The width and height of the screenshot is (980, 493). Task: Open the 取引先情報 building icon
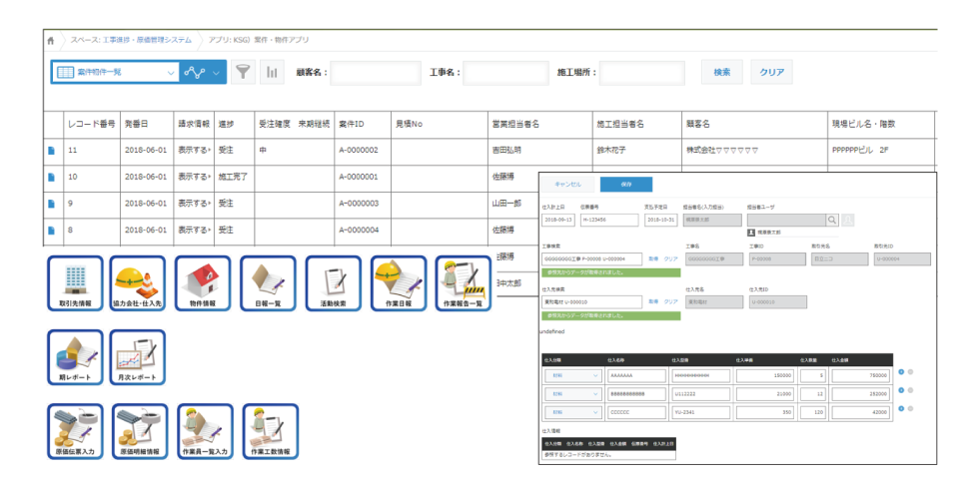pyautogui.click(x=77, y=284)
